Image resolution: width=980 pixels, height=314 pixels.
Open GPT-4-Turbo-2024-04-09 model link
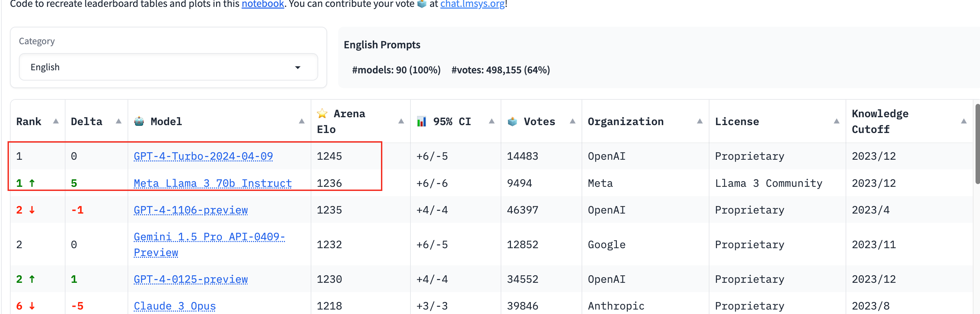click(x=203, y=156)
